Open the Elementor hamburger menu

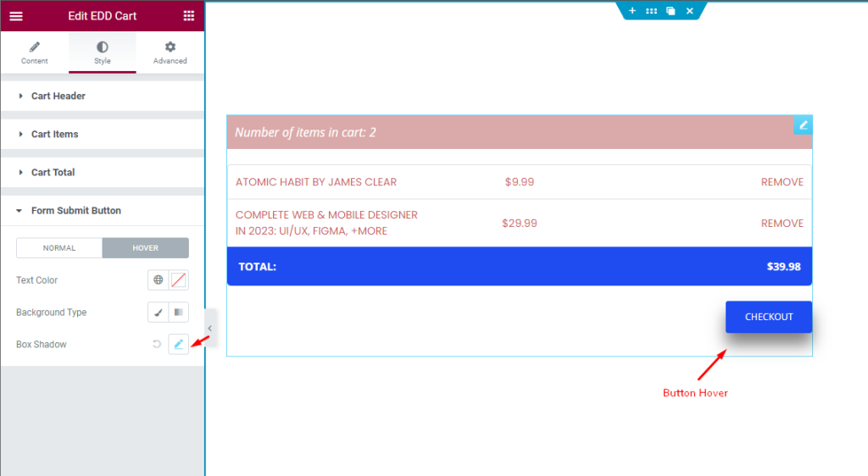[x=16, y=16]
